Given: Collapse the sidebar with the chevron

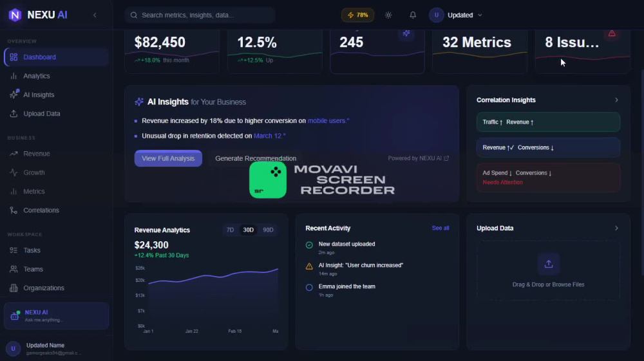Looking at the screenshot, I should click(x=95, y=15).
